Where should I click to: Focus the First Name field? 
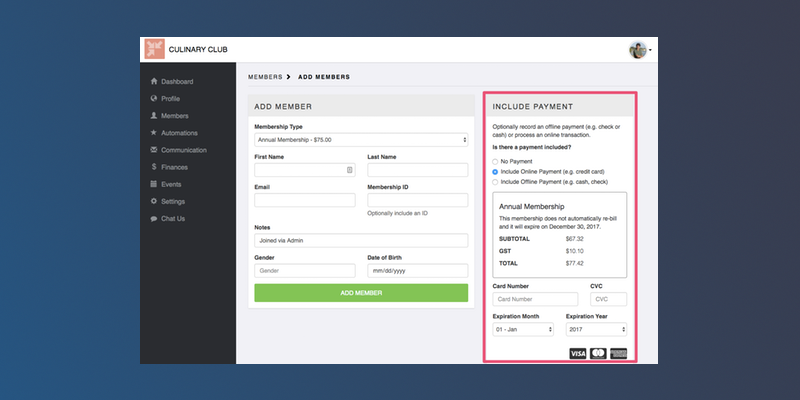coord(305,170)
